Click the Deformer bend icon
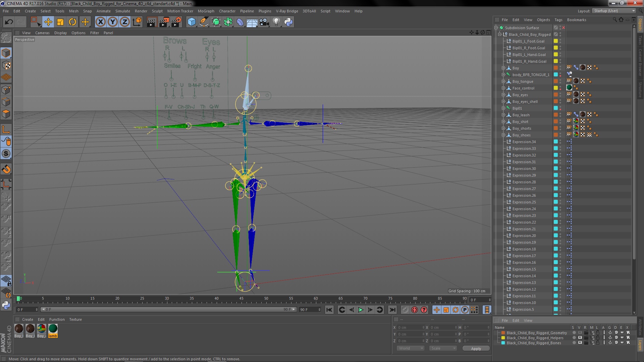Viewport: 644px width, 362px height. (240, 22)
